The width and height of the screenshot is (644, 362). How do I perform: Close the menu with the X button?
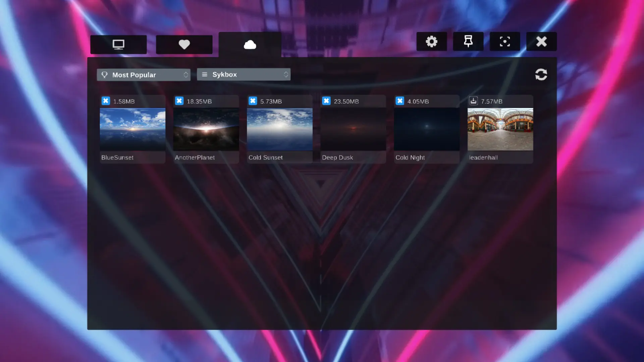click(541, 41)
